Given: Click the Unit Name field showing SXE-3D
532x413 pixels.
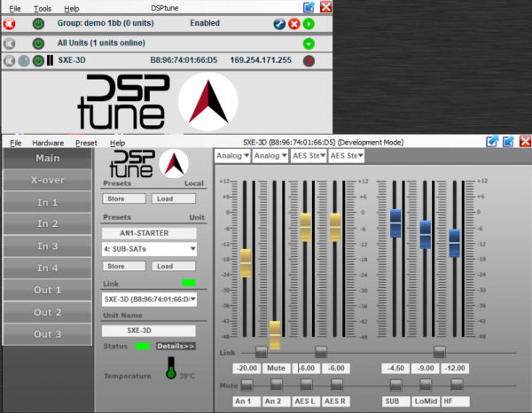Looking at the screenshot, I should 149,330.
